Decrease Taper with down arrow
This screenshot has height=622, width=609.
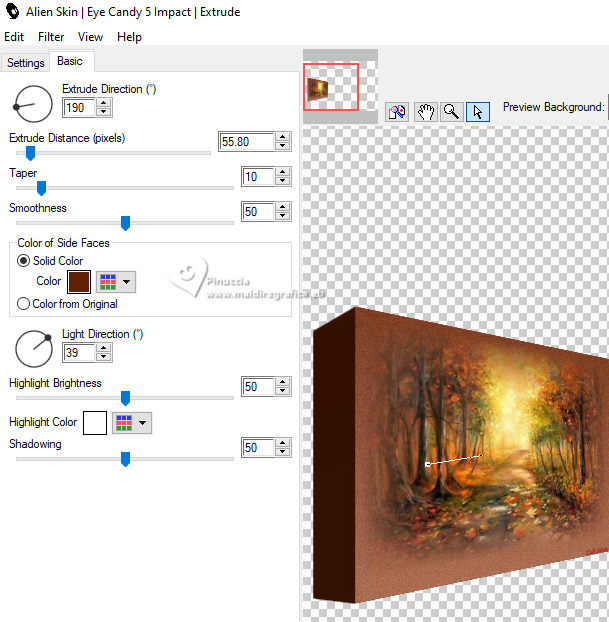click(x=282, y=181)
